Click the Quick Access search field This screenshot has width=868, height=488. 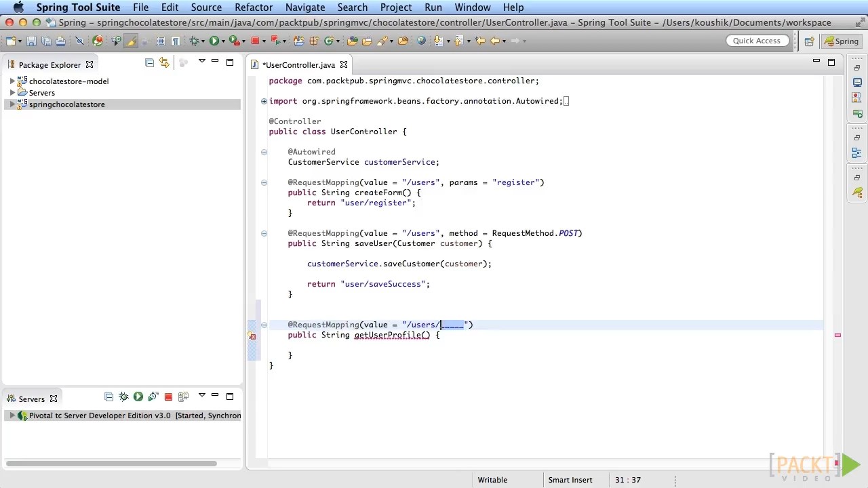[x=756, y=41]
